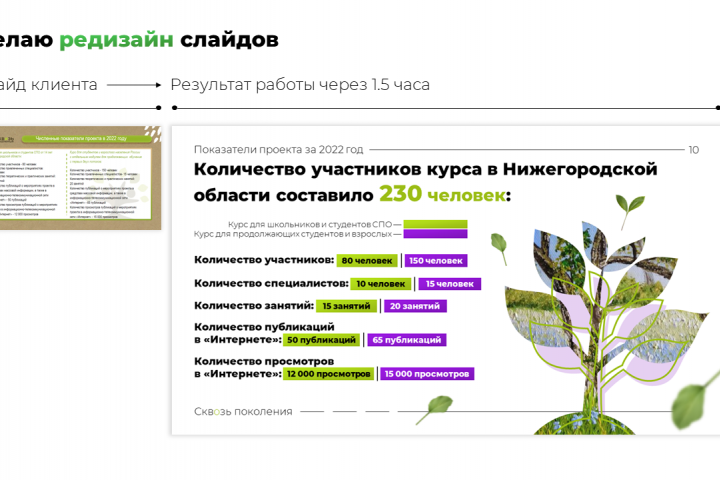Click the purple '65 публикаций' tag
Screen dimensions: 720x480
pos(407,340)
